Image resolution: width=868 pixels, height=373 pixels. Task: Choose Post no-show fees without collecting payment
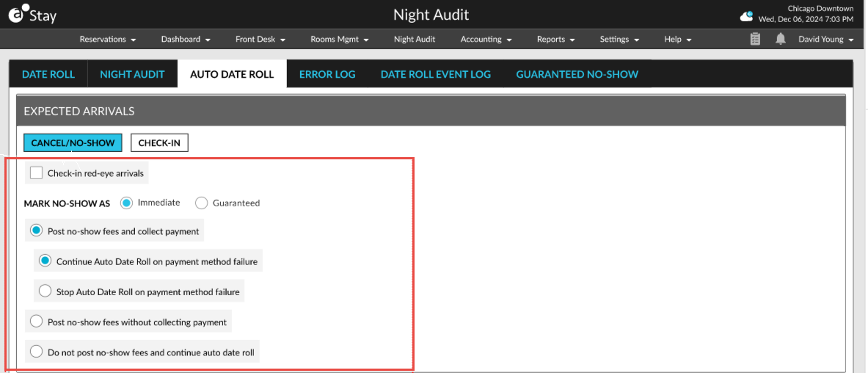37,322
